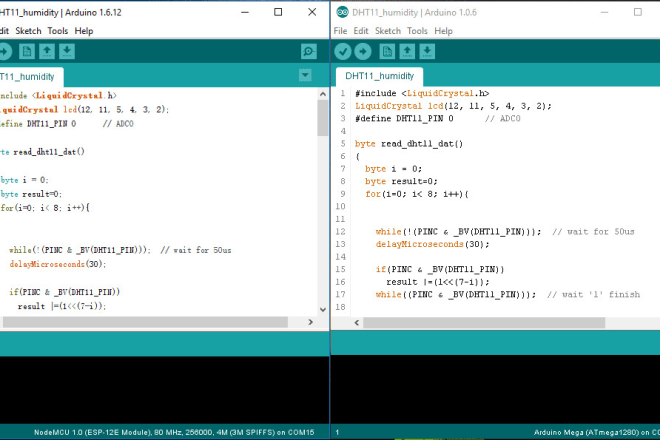Click '// wait for 50us' comment in 1.0.6 editor
This screenshot has height=440, width=660.
click(x=593, y=232)
